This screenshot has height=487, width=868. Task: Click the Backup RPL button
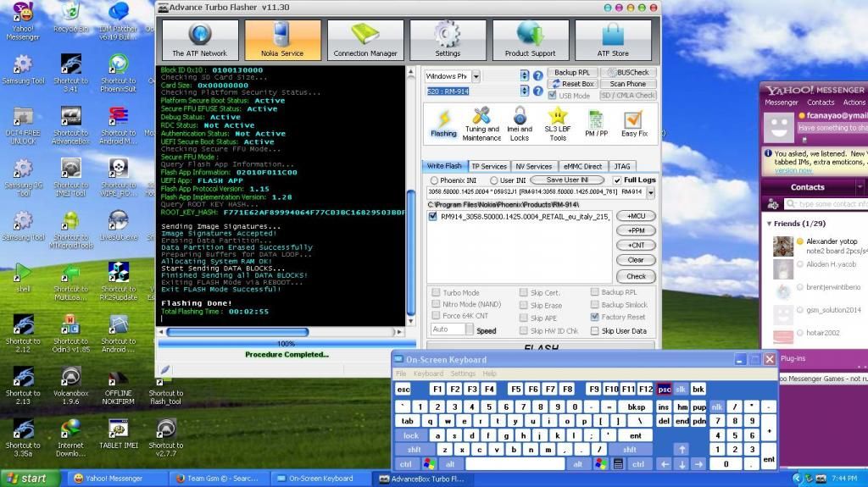pyautogui.click(x=572, y=73)
